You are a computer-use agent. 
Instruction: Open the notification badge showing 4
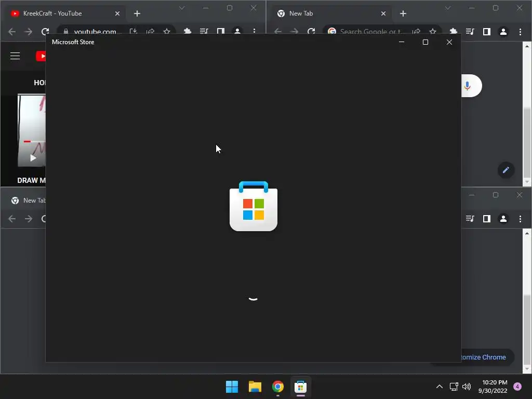(x=517, y=387)
